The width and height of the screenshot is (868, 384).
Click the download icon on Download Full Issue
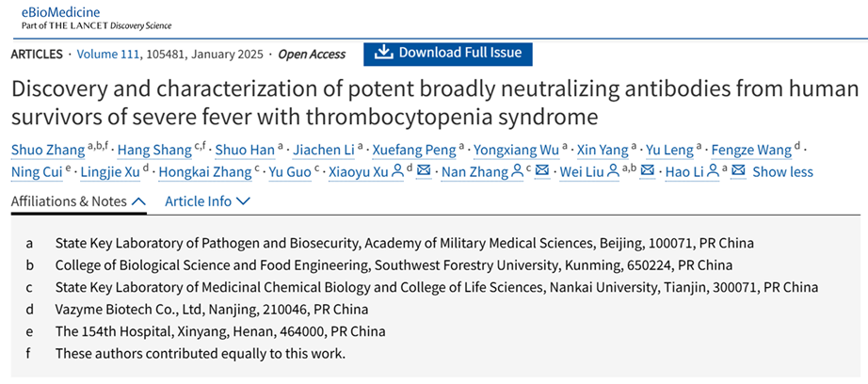(383, 53)
